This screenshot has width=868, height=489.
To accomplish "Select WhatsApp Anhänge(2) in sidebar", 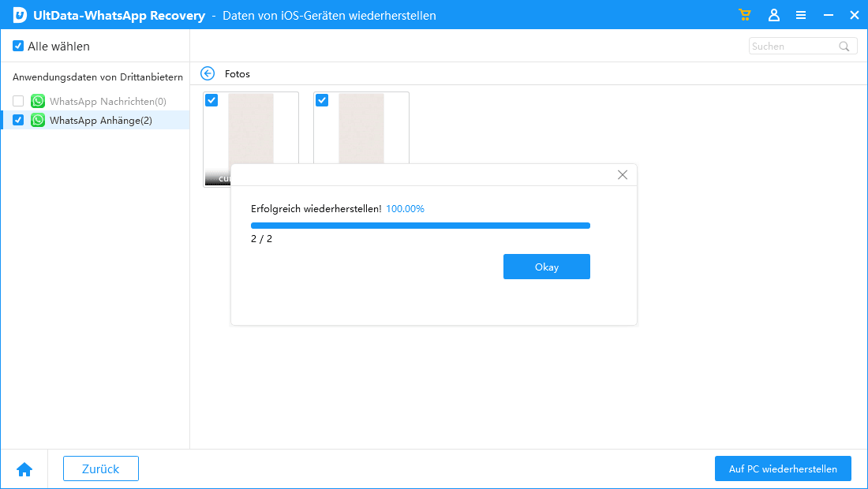I will click(101, 120).
